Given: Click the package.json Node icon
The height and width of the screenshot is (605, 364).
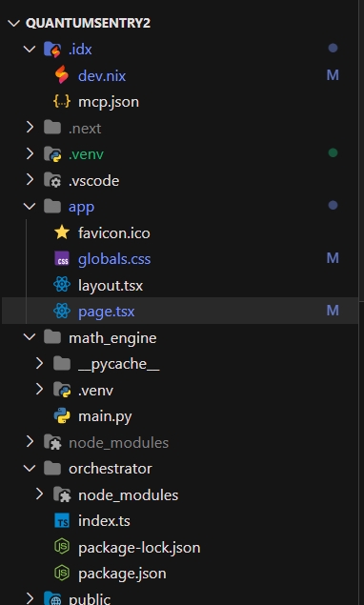Looking at the screenshot, I should tap(62, 573).
